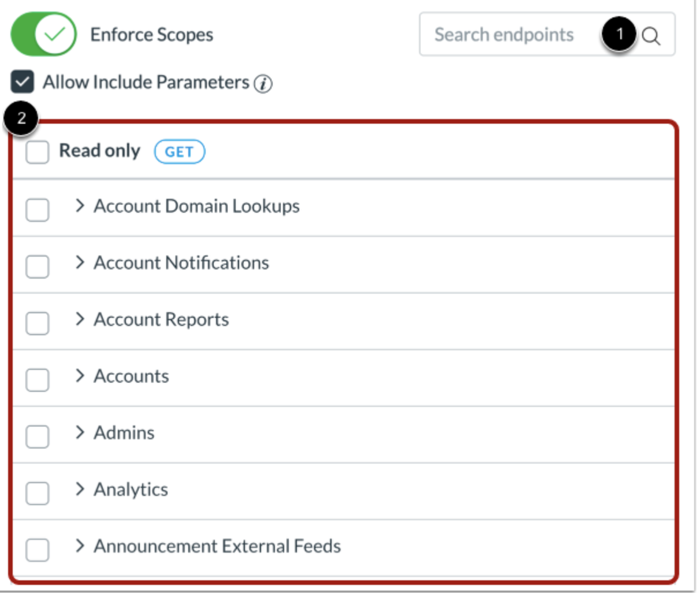700x593 pixels.
Task: Disable the Enforce Scopes switch
Action: point(43,34)
